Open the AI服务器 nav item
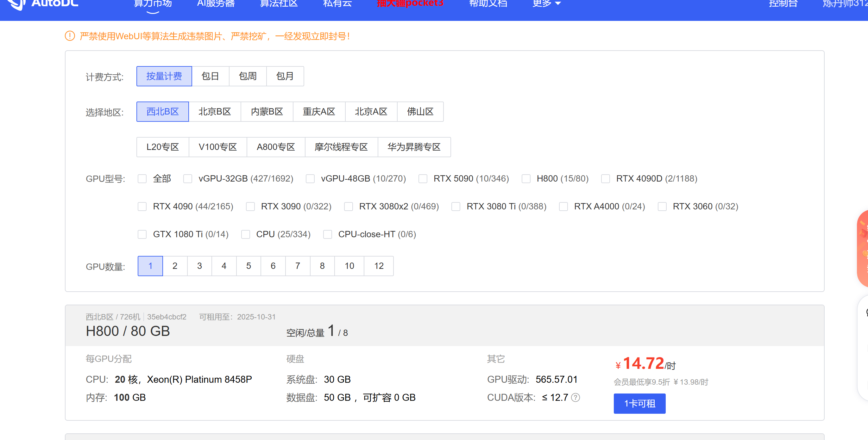 216,3
